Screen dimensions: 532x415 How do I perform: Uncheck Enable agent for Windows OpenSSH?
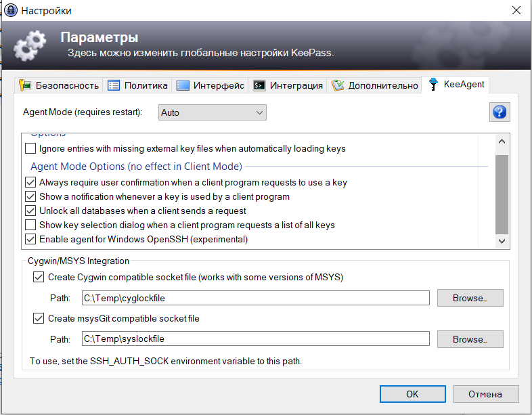click(30, 239)
